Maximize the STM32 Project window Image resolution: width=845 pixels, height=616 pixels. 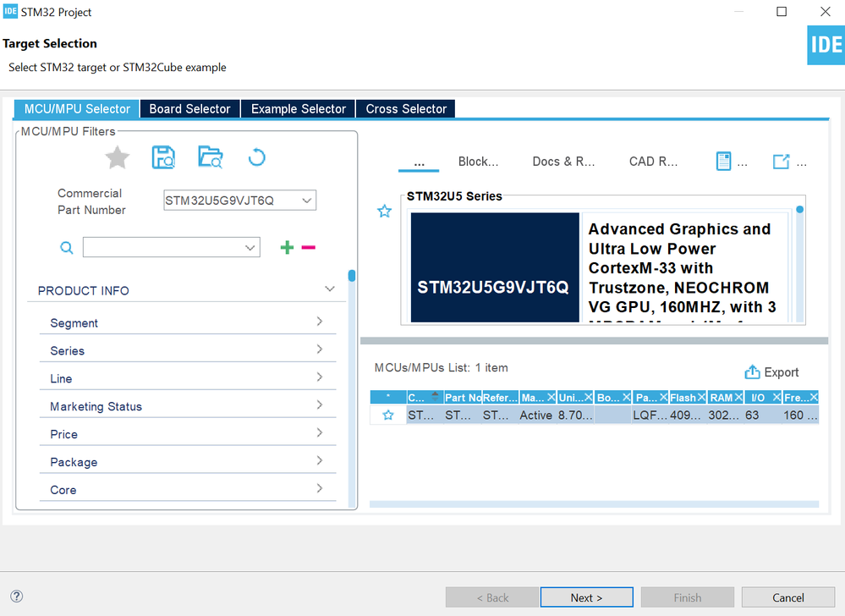coord(782,11)
